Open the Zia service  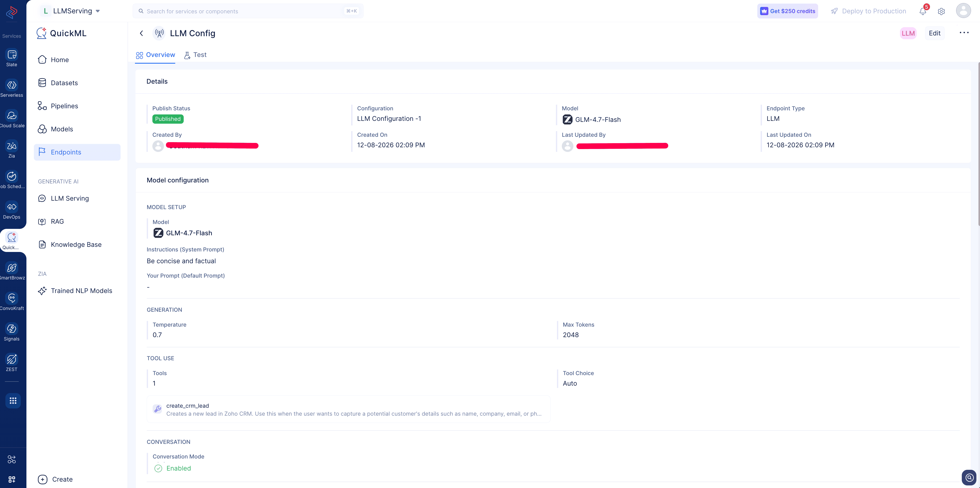pyautogui.click(x=12, y=150)
